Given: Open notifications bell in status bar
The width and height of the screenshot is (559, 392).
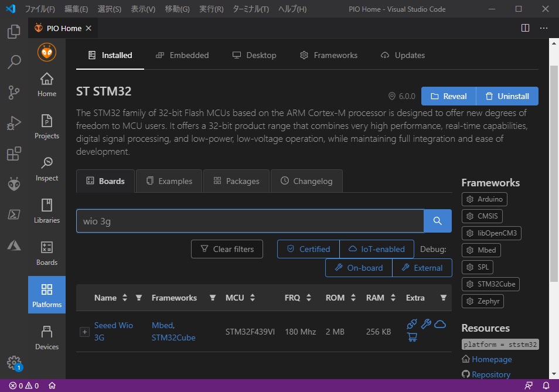Looking at the screenshot, I should (546, 386).
